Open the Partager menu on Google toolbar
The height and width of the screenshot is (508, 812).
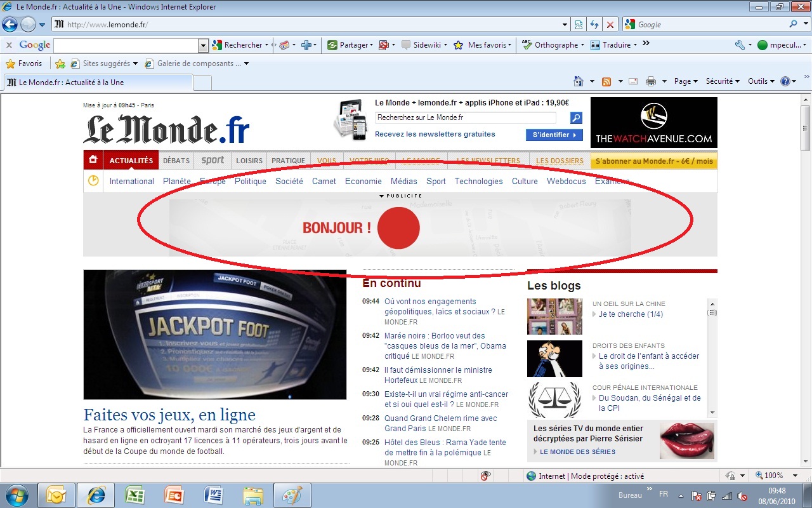tap(350, 45)
